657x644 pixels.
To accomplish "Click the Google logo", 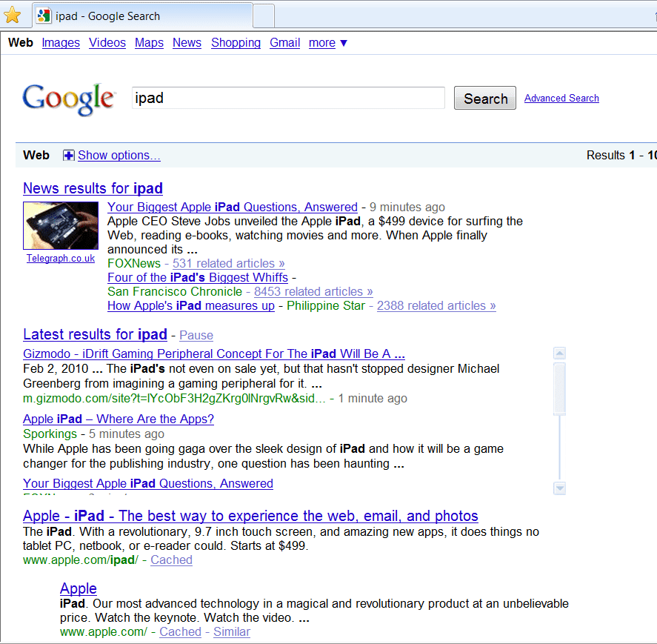I will [x=68, y=99].
